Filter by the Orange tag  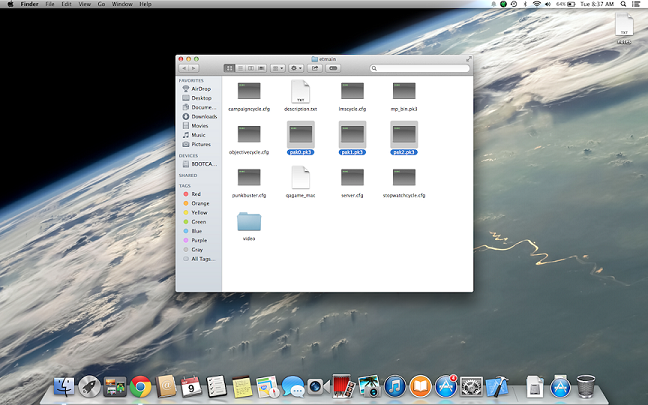click(x=198, y=203)
